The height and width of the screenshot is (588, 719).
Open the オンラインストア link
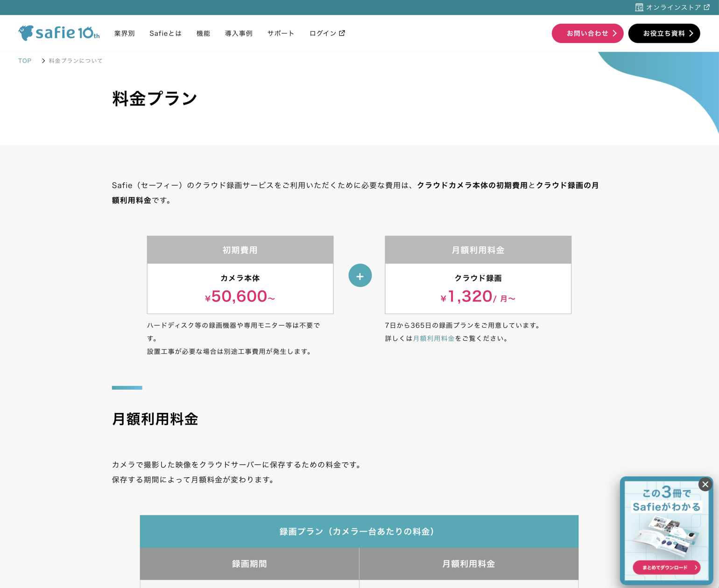[x=672, y=7]
